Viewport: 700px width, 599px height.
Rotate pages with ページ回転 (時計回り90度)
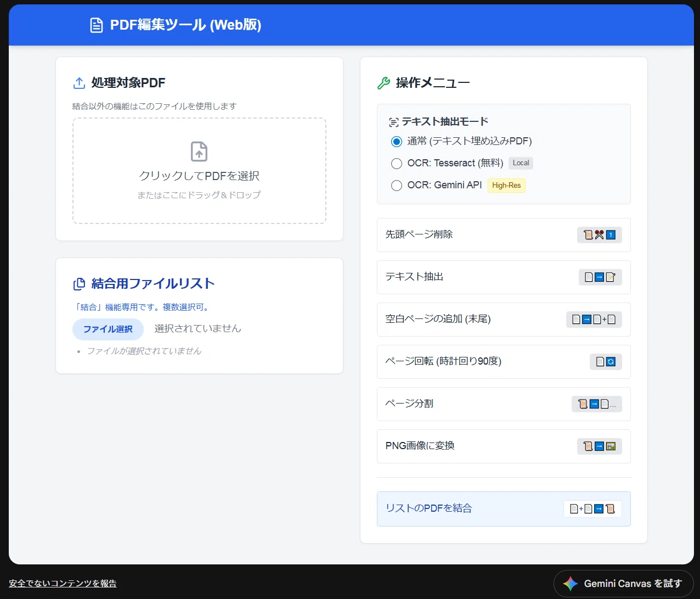(504, 362)
